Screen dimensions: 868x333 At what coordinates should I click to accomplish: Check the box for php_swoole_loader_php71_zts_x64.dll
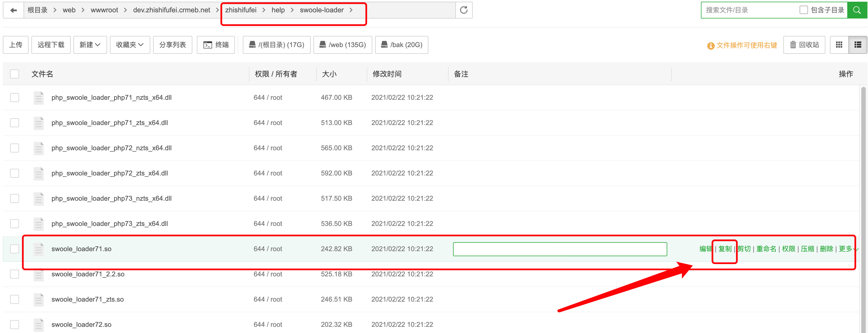(x=15, y=123)
